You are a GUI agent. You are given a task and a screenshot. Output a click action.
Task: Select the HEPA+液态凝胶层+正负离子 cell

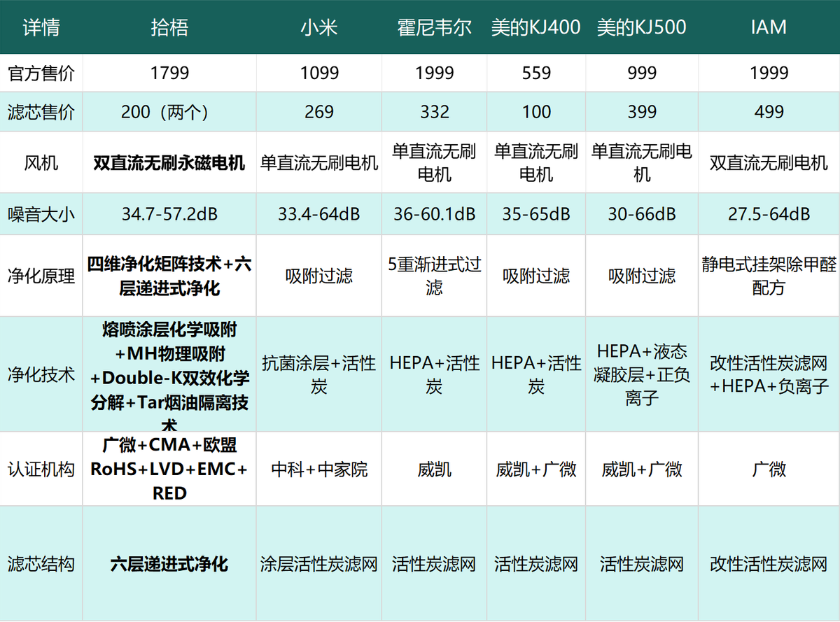642,374
